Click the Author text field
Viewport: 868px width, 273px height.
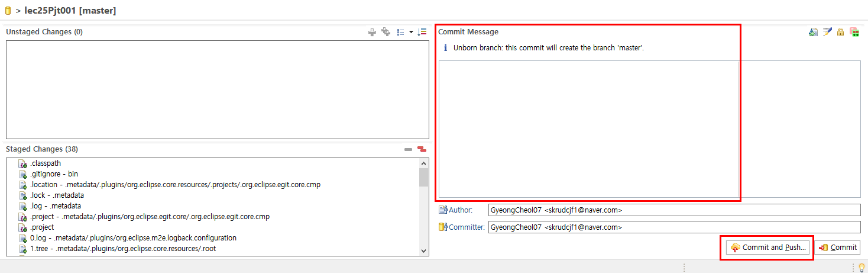(674, 210)
